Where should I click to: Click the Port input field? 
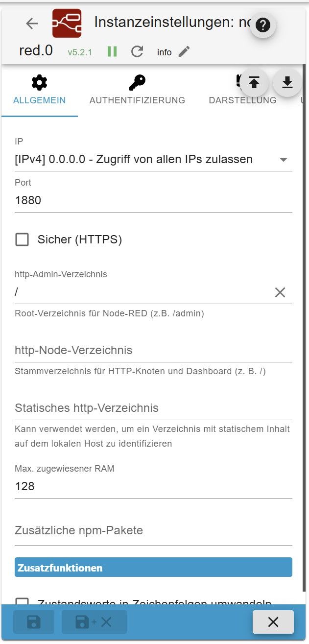pos(153,200)
